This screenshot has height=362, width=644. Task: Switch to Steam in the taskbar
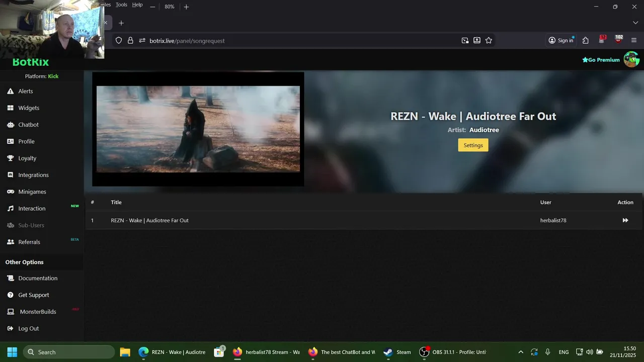397,352
